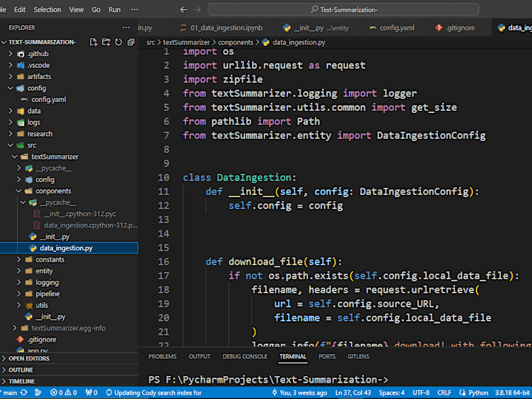Open __init__.py under components folder
532x399 pixels.
coord(55,236)
